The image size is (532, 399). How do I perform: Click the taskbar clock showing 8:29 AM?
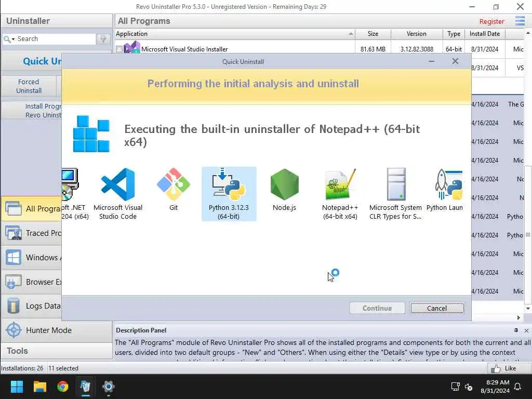pos(495,387)
